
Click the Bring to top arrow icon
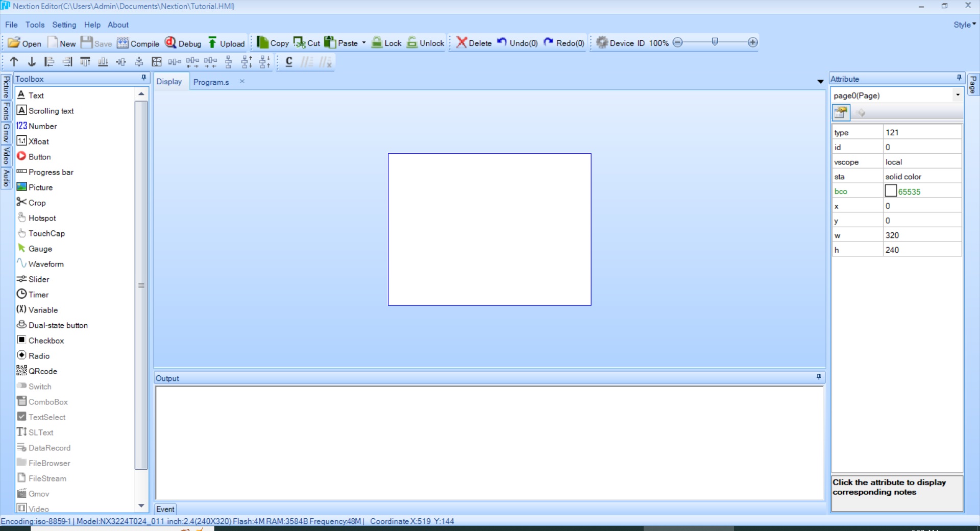[x=14, y=62]
